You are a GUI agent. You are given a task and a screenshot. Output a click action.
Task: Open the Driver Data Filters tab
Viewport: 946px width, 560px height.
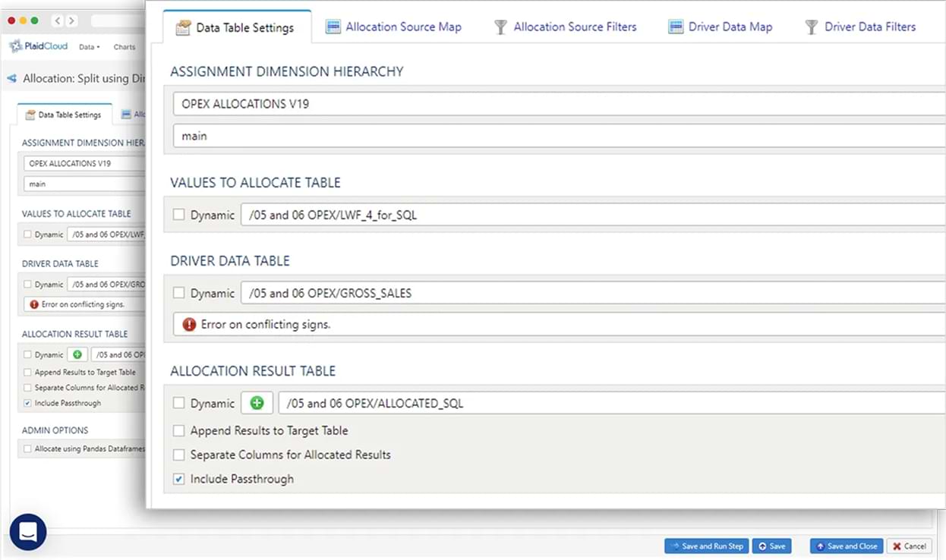coord(860,27)
